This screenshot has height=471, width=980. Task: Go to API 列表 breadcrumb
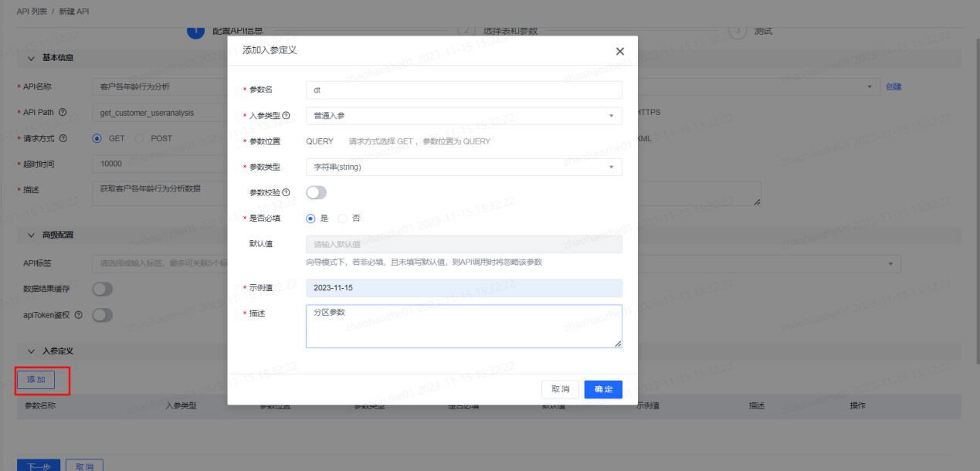coord(32,12)
